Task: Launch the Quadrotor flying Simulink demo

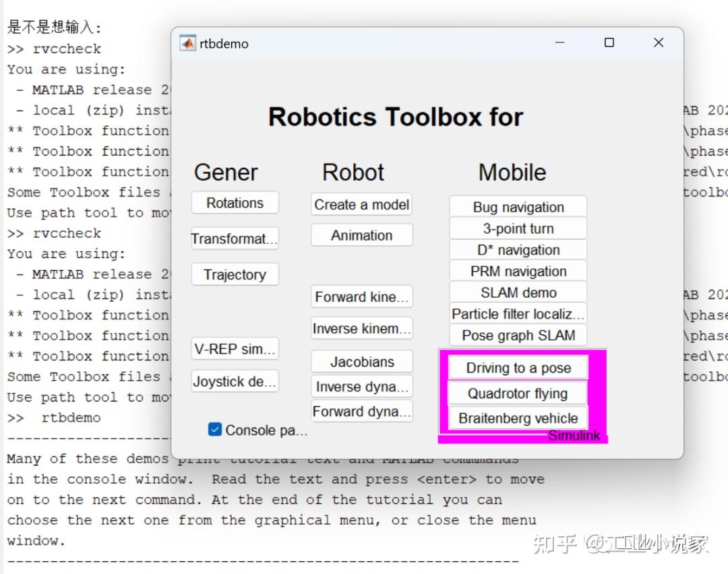Action: pyautogui.click(x=516, y=393)
